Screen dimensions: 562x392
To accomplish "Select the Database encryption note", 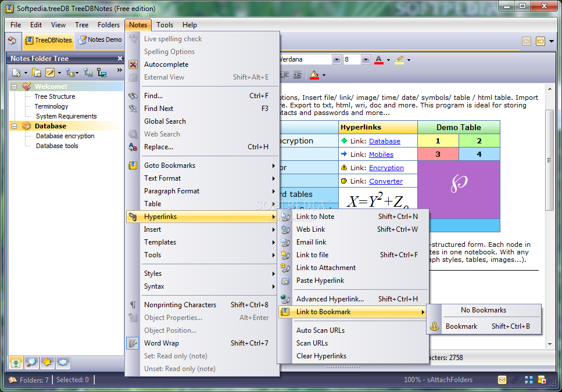I will tap(65, 136).
